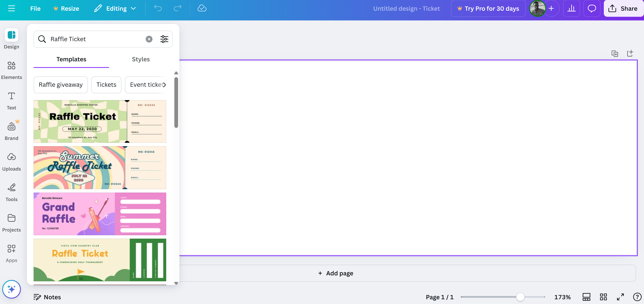Open the Uploads panel
Viewport: 644px width, 304px height.
click(x=12, y=162)
